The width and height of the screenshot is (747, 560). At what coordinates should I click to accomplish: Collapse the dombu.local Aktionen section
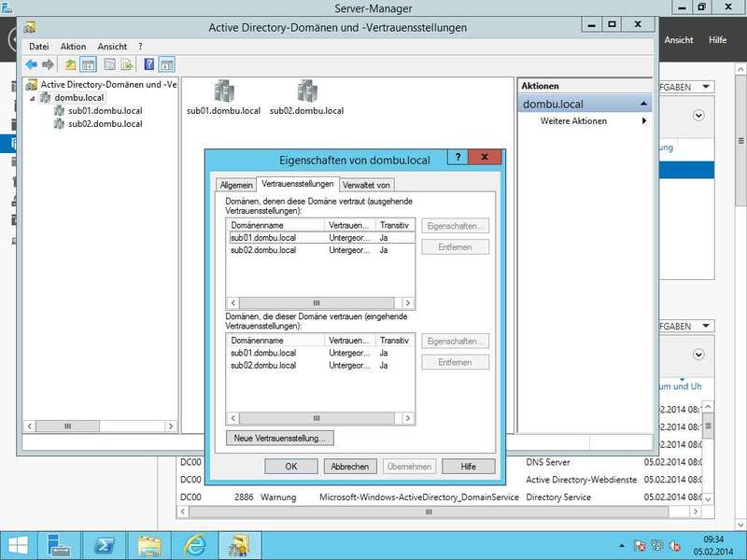tap(643, 104)
